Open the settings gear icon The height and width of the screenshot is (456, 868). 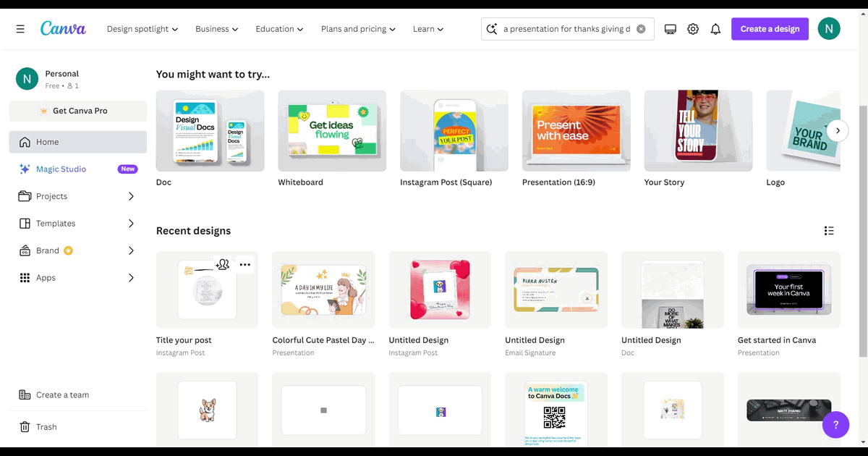pyautogui.click(x=693, y=29)
